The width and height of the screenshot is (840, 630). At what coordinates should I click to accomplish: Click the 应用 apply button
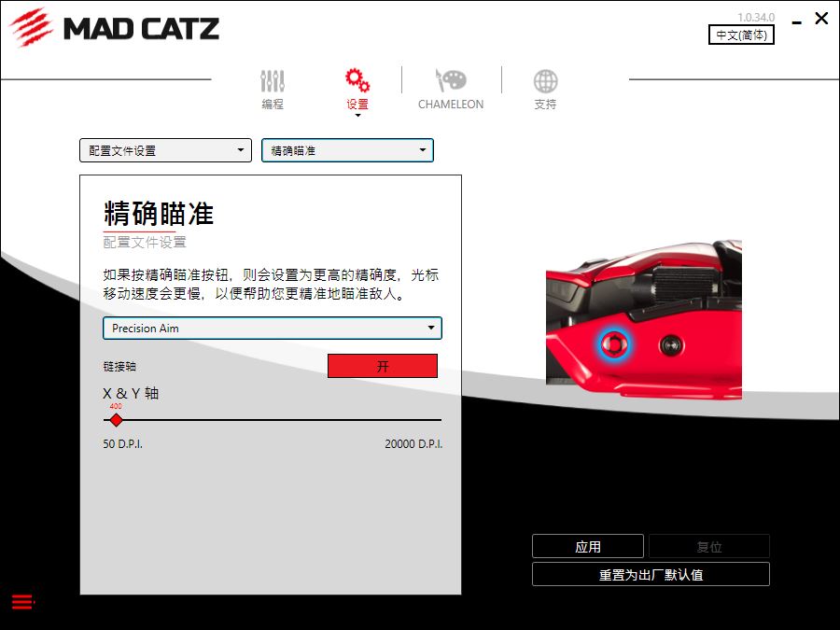588,546
